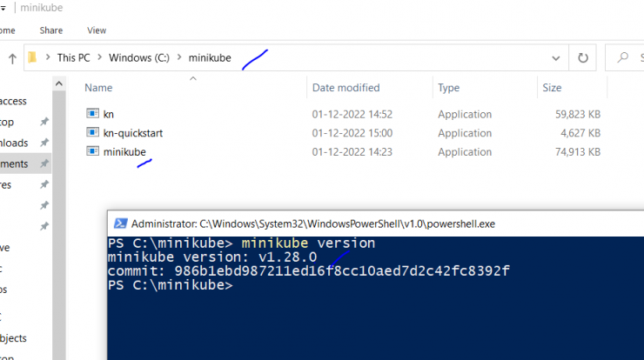Click the PowerShell prompt line PS C:\minikube>

(171, 285)
